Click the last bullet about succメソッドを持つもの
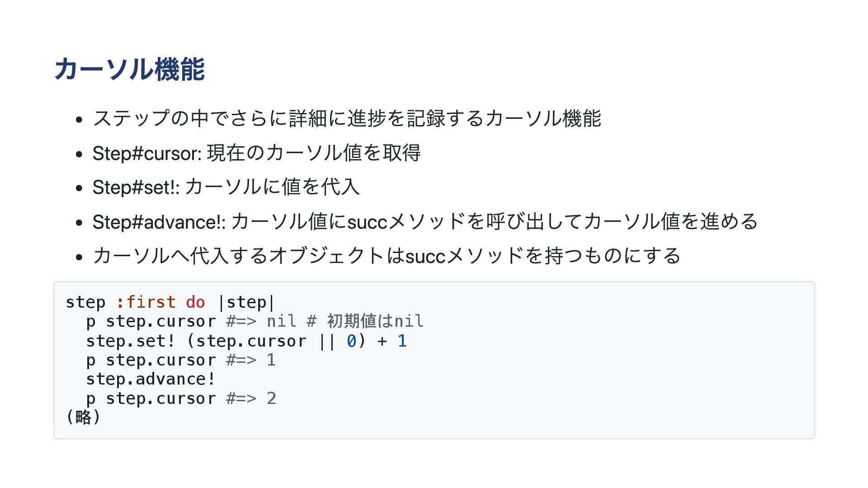The width and height of the screenshot is (868, 488). pyautogui.click(x=387, y=256)
